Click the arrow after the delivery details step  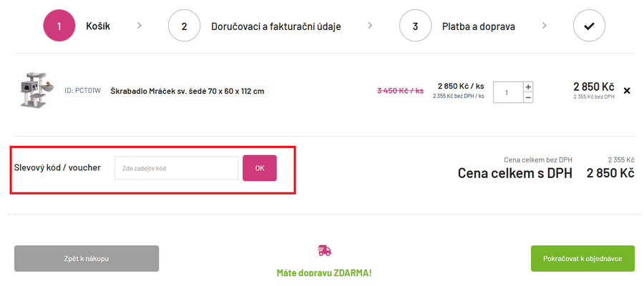click(x=370, y=26)
